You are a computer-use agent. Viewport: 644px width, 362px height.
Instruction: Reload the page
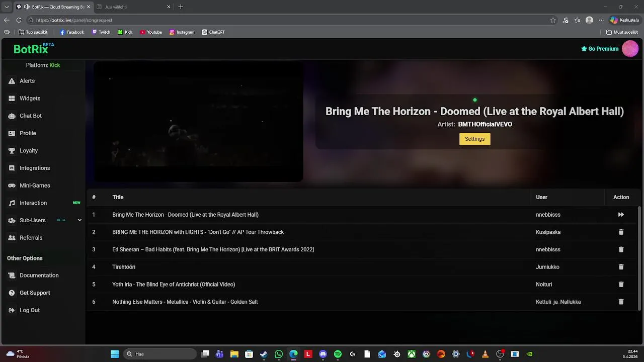pyautogui.click(x=19, y=20)
